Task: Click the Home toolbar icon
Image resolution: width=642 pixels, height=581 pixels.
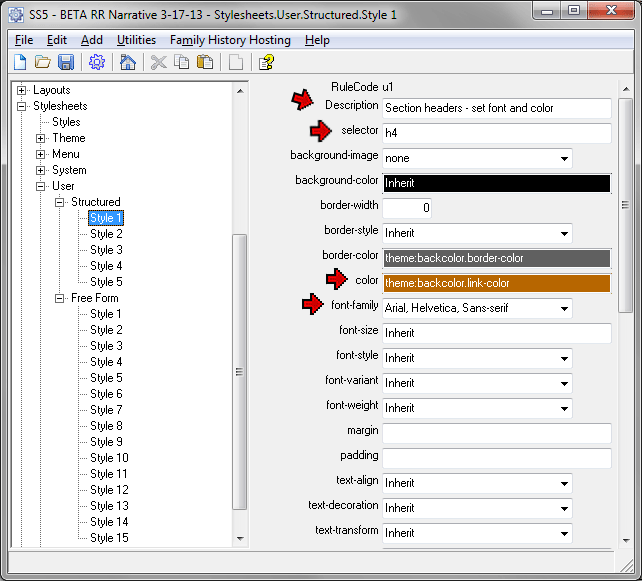Action: coord(128,63)
